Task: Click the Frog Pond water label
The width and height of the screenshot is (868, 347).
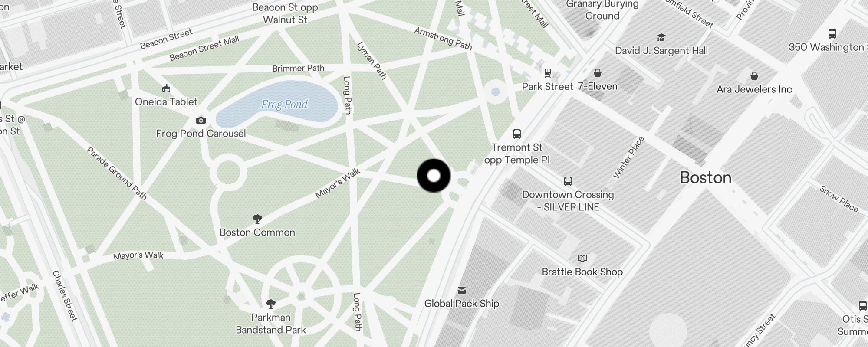Action: click(284, 105)
